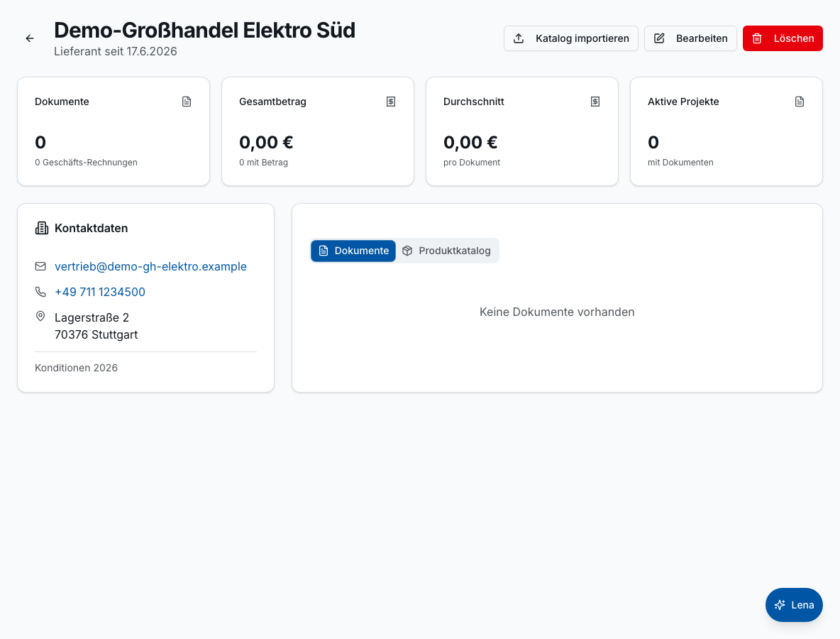Screen dimensions: 840x639
Task: Click the building icon beside Kontaktdaten
Action: pyautogui.click(x=42, y=229)
